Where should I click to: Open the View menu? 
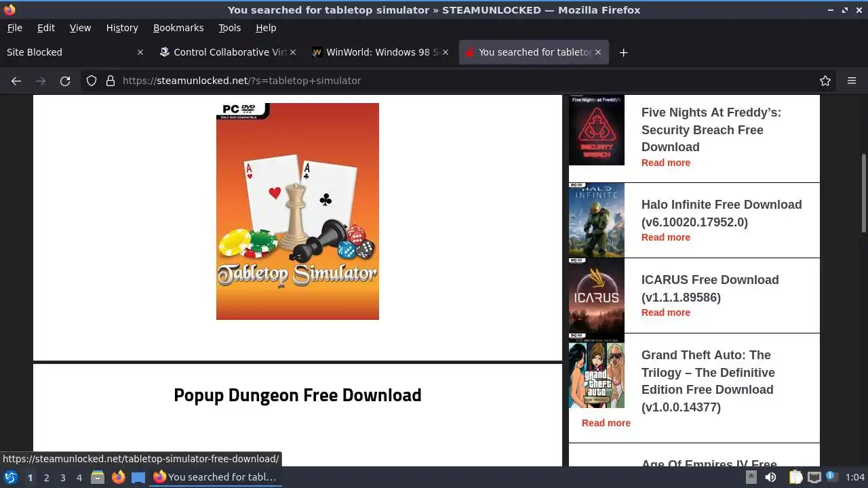(x=80, y=28)
